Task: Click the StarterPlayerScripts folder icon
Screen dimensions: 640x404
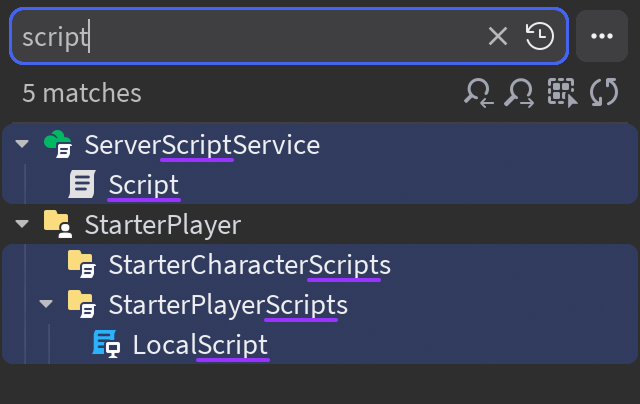Action: [81, 303]
